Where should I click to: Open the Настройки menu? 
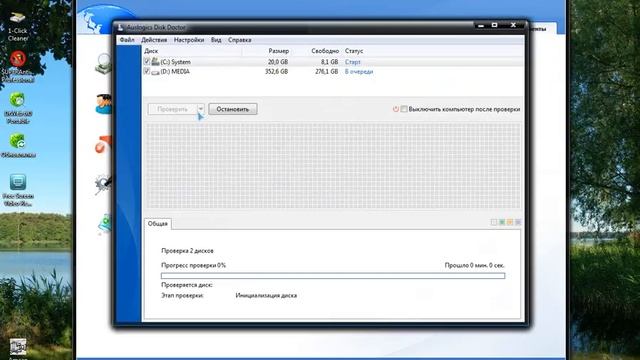tap(189, 40)
